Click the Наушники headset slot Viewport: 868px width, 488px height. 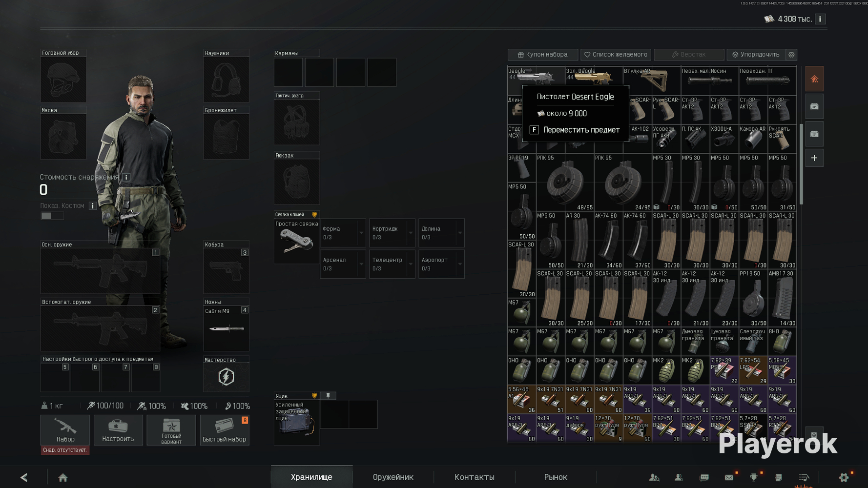[226, 80]
